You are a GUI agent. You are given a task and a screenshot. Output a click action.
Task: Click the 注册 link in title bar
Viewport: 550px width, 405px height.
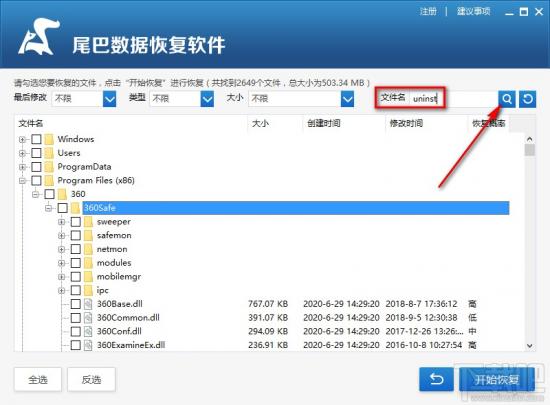coord(428,12)
